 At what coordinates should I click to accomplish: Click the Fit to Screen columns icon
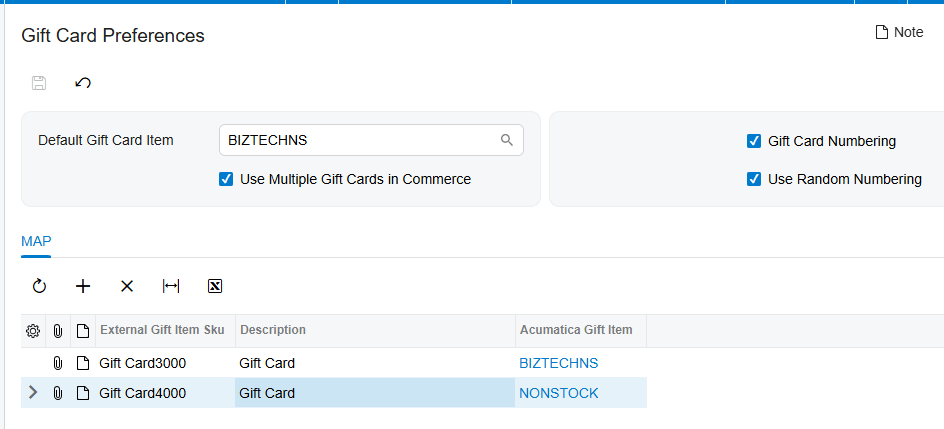(x=171, y=286)
